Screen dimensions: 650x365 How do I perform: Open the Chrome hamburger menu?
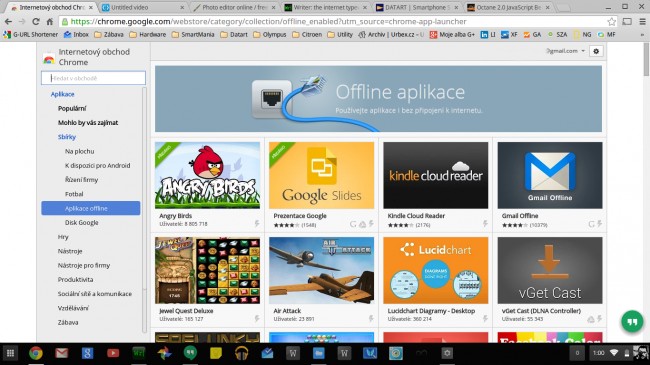click(643, 22)
